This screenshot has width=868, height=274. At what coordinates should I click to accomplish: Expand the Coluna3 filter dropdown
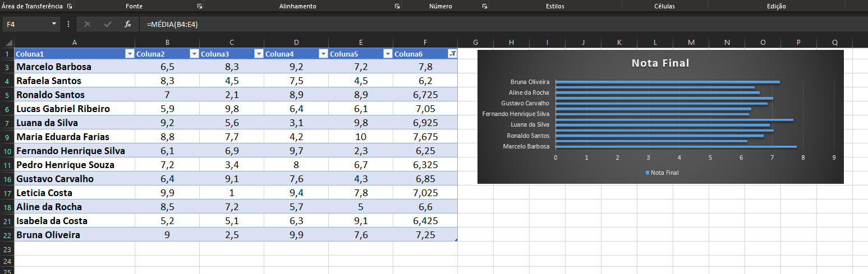(x=259, y=54)
